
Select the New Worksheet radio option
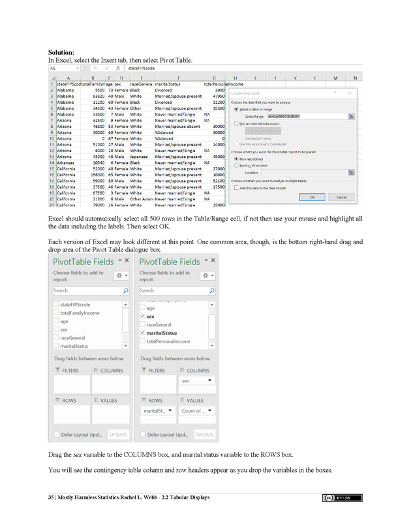pyautogui.click(x=236, y=159)
